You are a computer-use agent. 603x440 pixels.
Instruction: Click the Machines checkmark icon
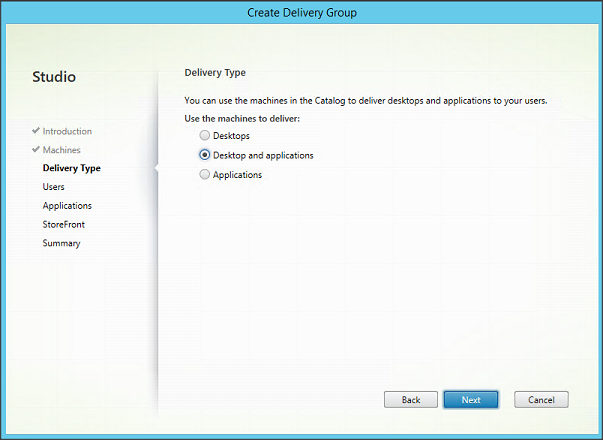(x=36, y=149)
